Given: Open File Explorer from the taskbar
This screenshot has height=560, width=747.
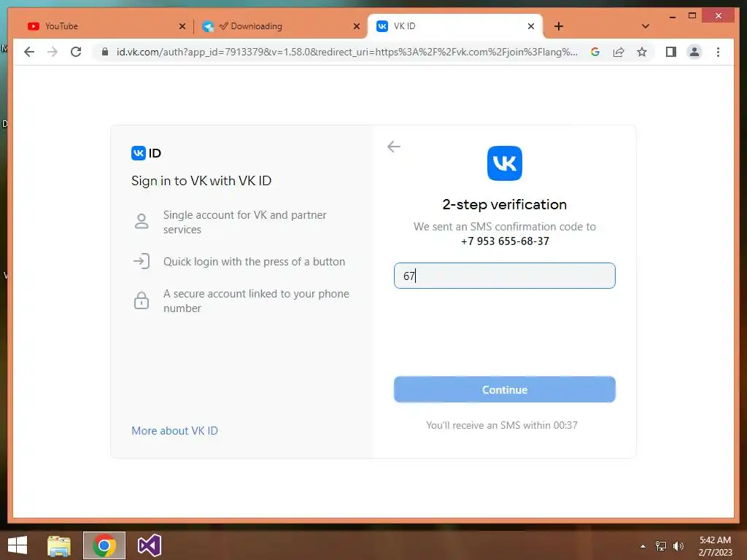Looking at the screenshot, I should (x=59, y=545).
